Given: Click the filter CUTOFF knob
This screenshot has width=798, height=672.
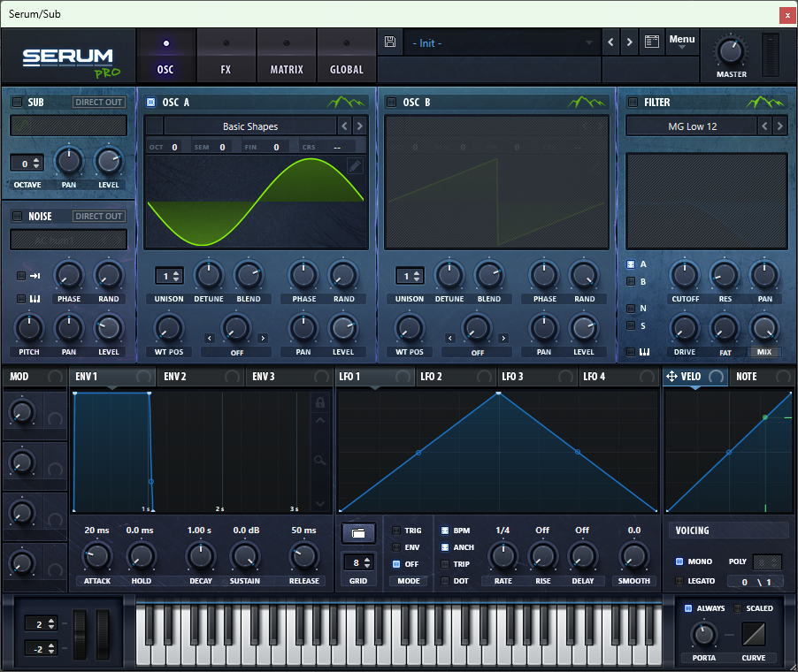Looking at the screenshot, I should [685, 275].
